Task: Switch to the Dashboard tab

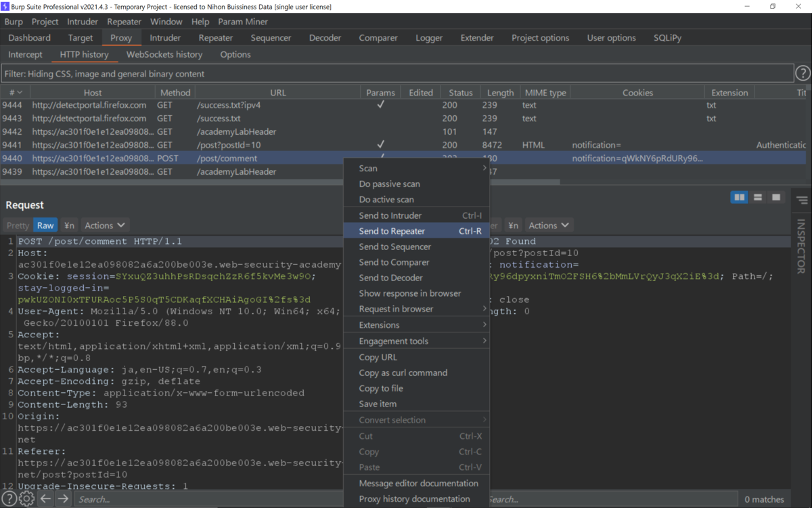Action: pos(30,38)
